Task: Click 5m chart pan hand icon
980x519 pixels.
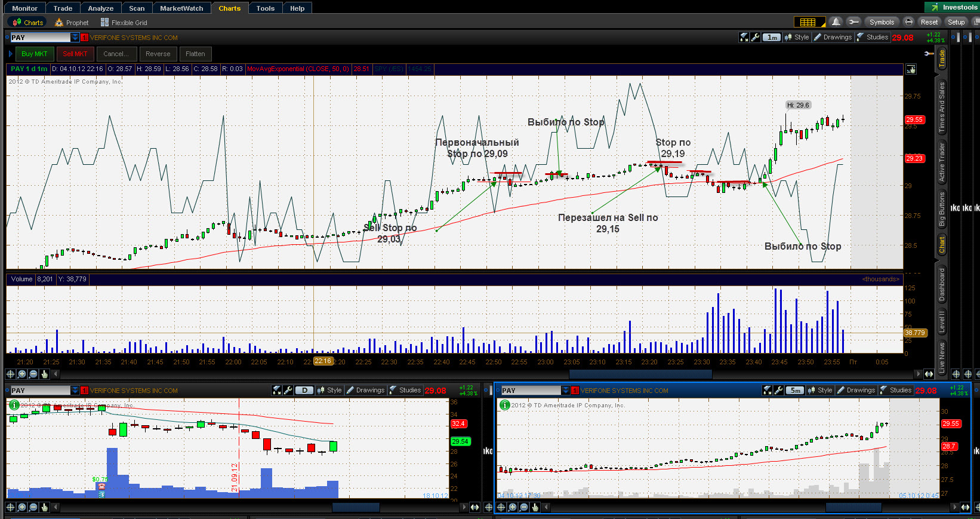Action: 535,507
